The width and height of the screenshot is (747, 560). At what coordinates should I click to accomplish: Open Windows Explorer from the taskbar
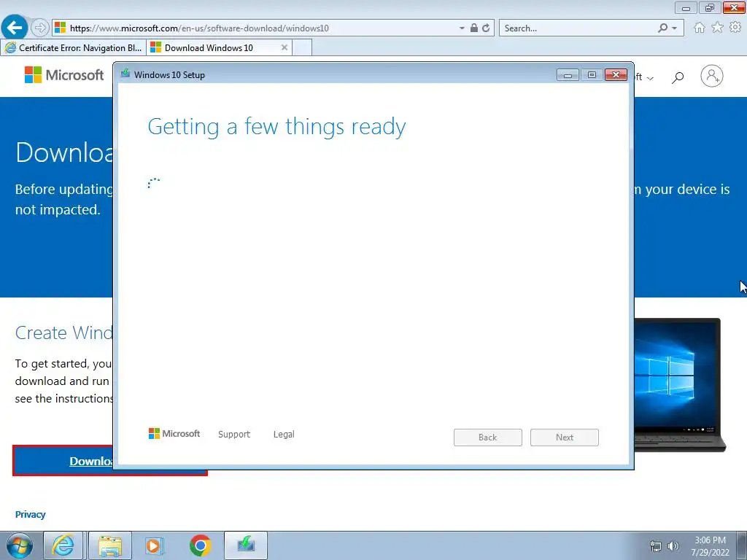110,545
